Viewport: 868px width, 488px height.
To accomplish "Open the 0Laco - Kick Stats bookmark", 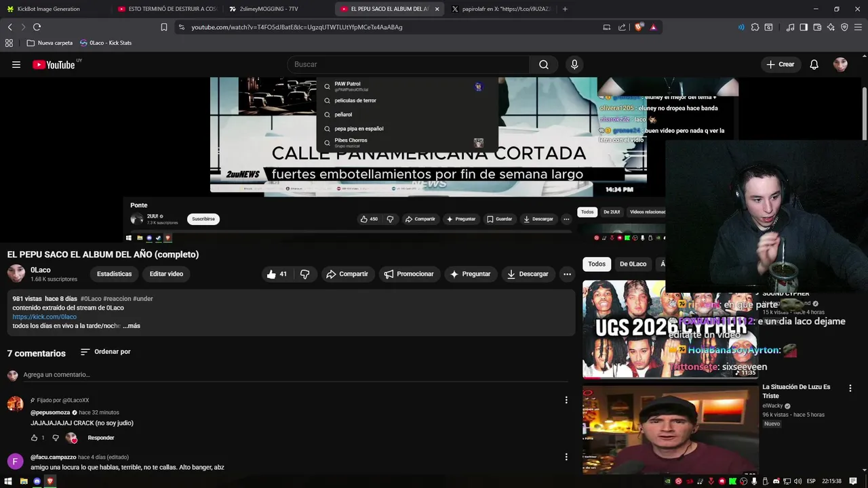I will click(105, 43).
